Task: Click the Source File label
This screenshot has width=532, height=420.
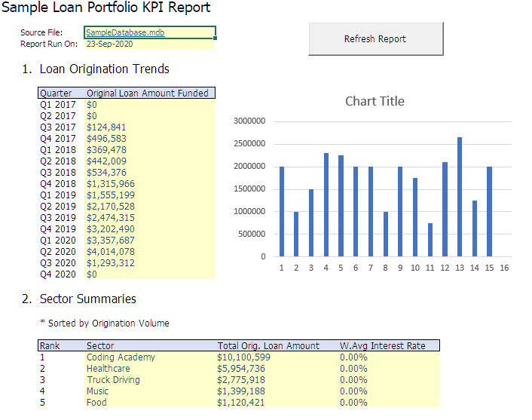Action: tap(41, 32)
